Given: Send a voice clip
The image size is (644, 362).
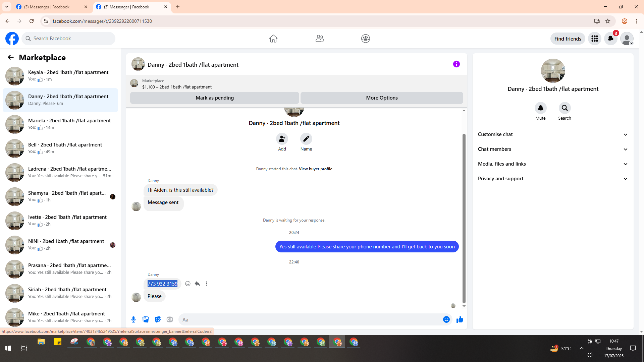Looking at the screenshot, I should [x=133, y=319].
